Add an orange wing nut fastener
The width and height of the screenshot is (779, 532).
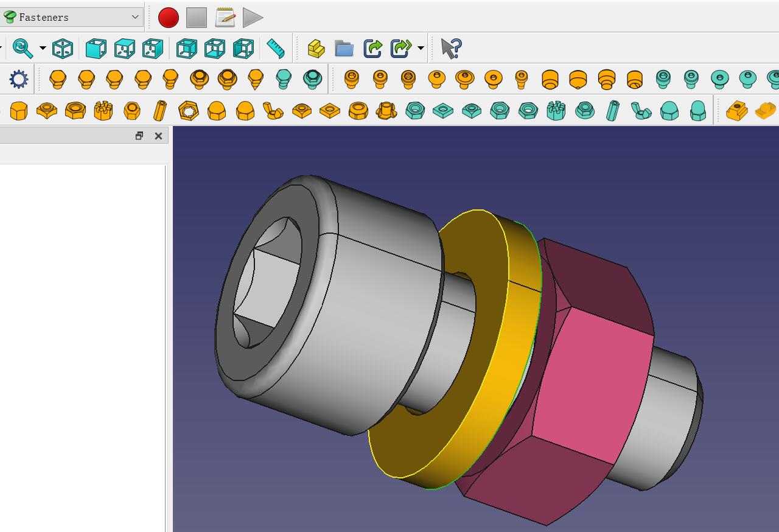click(273, 111)
